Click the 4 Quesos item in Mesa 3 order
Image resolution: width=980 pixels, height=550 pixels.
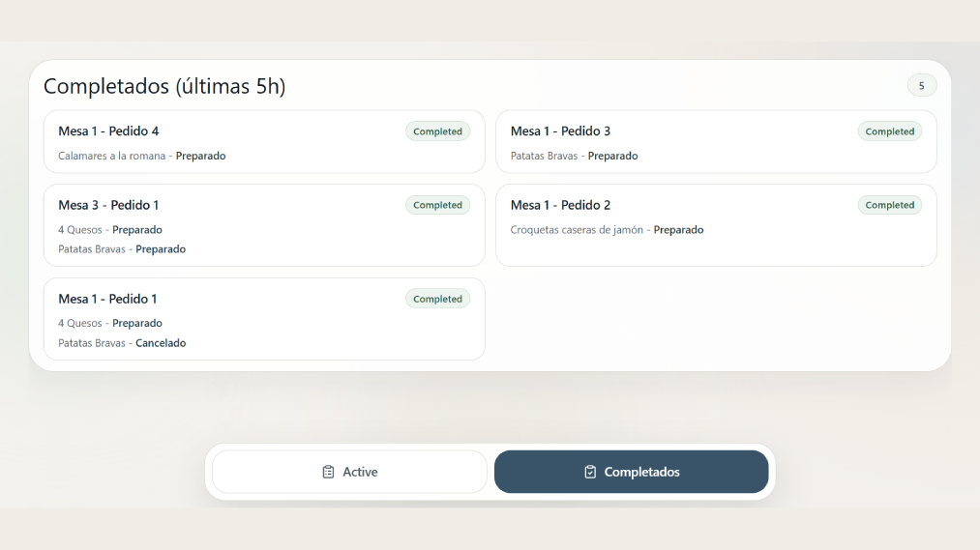[109, 230]
